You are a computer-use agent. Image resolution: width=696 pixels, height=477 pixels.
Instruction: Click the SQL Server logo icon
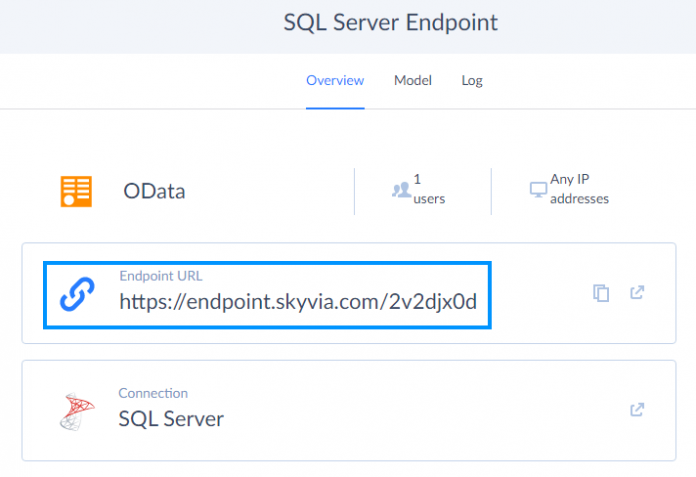(77, 410)
